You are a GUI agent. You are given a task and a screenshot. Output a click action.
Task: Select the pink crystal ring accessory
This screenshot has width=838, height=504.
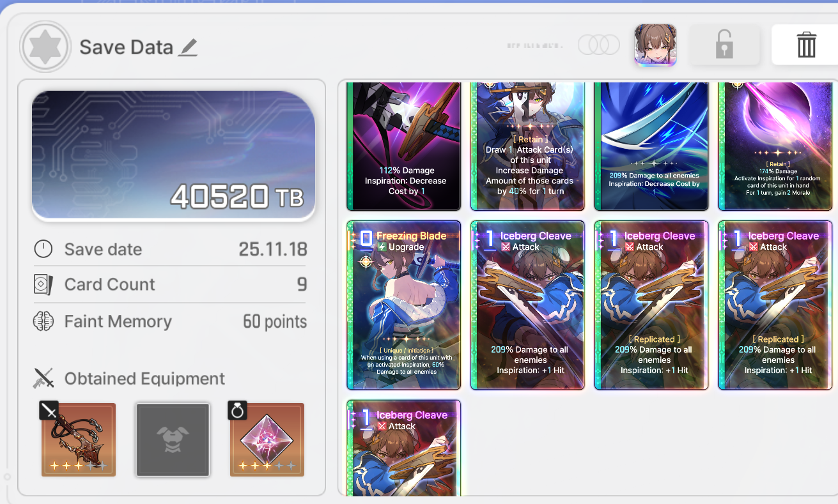point(267,439)
